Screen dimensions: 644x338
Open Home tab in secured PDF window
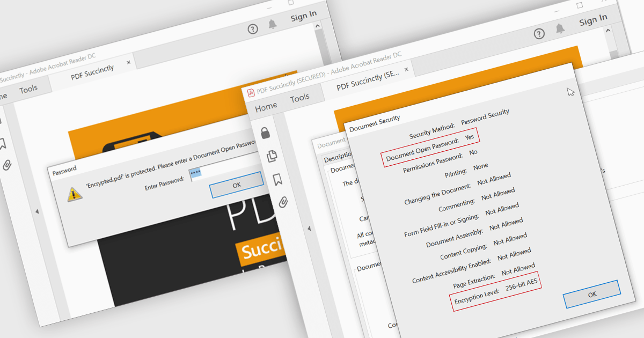point(266,107)
